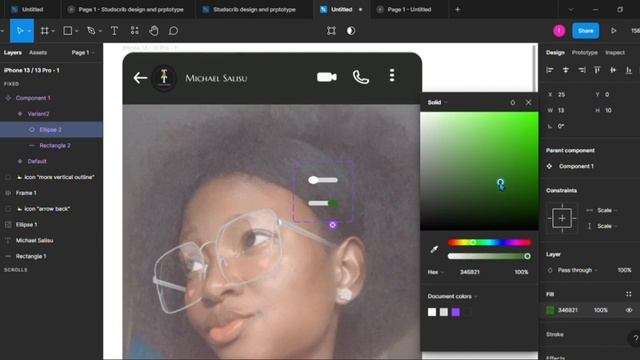640x360 pixels.
Task: Expand the Document colors dropdown
Action: pos(452,296)
